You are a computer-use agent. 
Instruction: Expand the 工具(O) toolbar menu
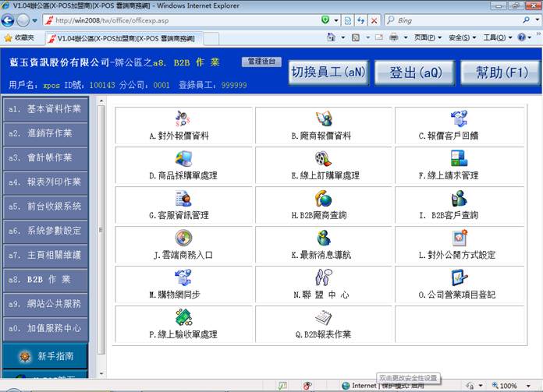click(498, 37)
